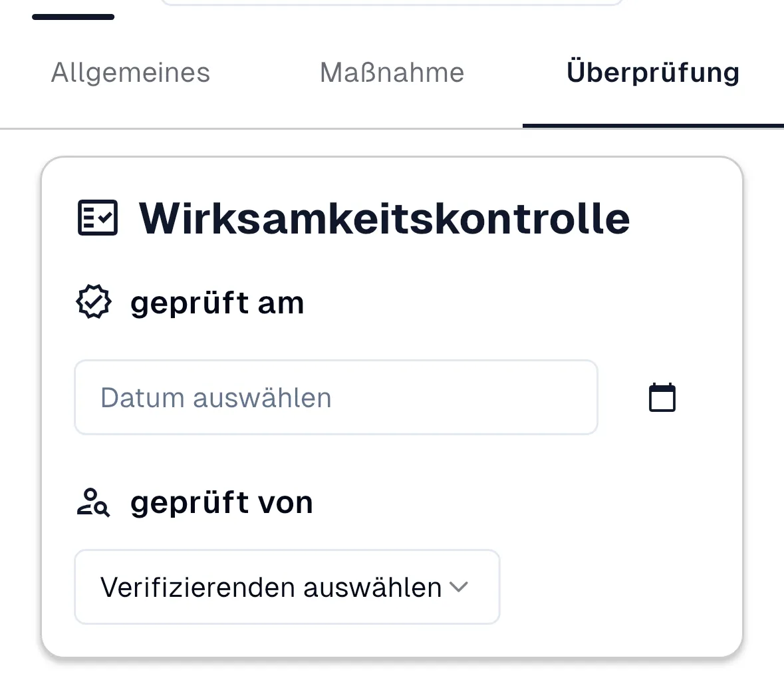784x686 pixels.
Task: Open the calendar icon beside the date field
Action: [662, 397]
